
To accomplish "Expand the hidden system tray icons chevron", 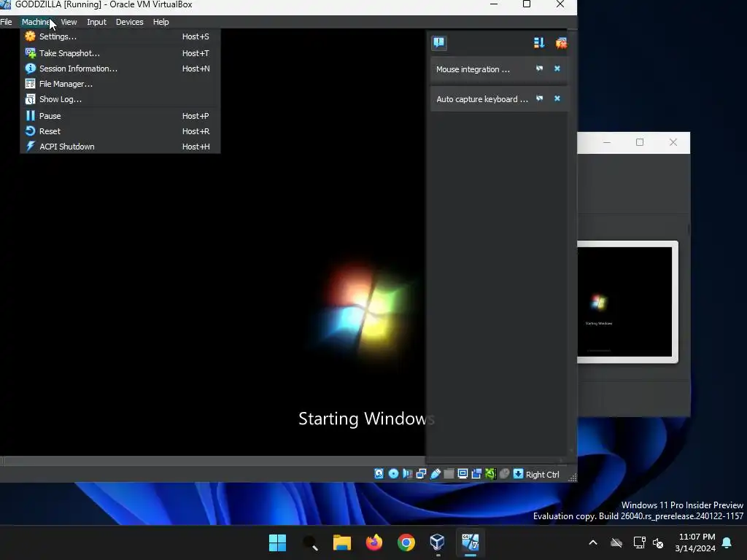I will pyautogui.click(x=593, y=542).
